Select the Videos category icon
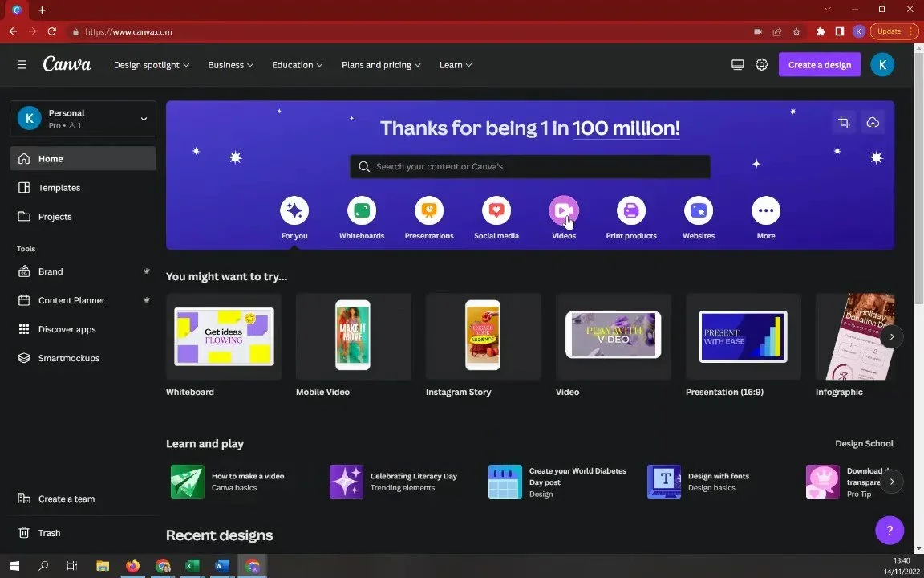The width and height of the screenshot is (924, 578). tap(564, 210)
